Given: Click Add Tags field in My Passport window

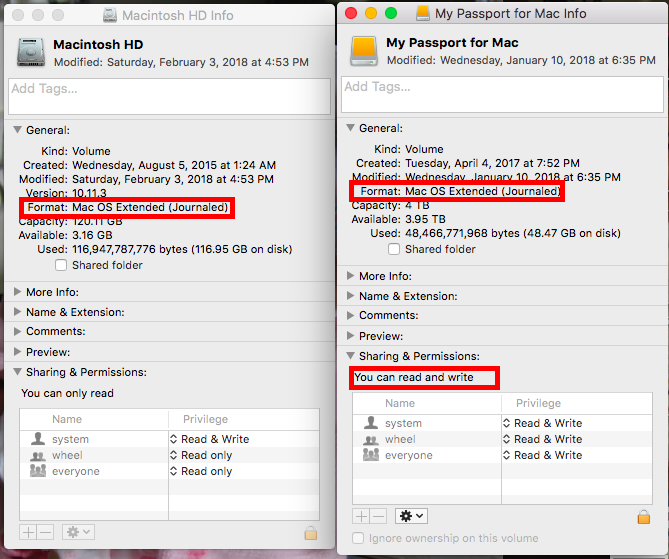Looking at the screenshot, I should 502,94.
